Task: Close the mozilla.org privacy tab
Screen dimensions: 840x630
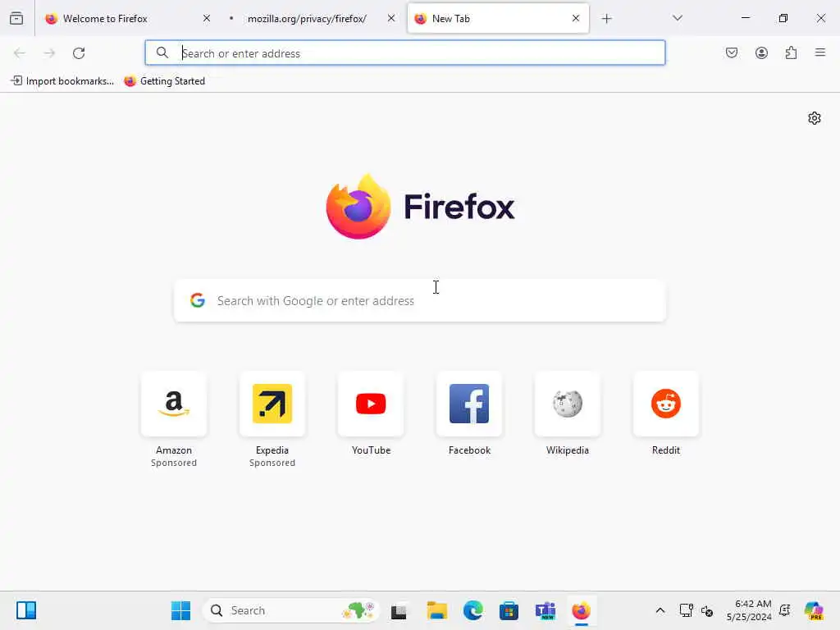Action: (x=391, y=18)
